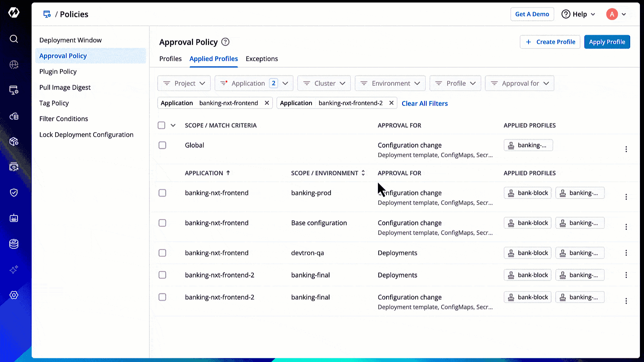Select the checkbox for the banking-prod row

click(x=162, y=193)
